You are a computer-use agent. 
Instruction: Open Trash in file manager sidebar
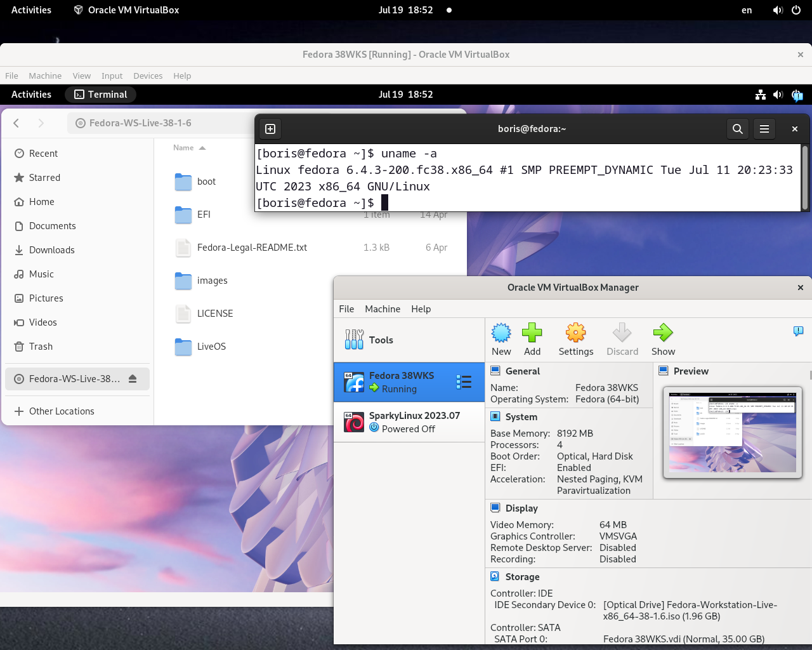click(x=77, y=347)
